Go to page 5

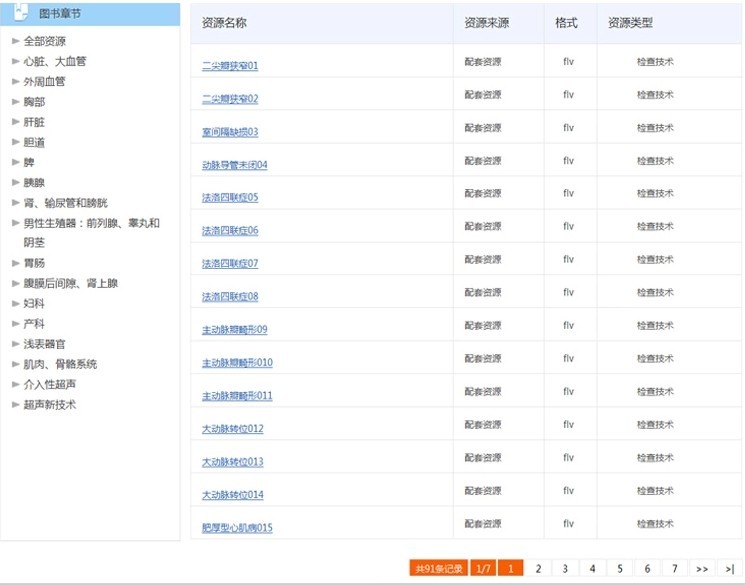click(x=620, y=568)
